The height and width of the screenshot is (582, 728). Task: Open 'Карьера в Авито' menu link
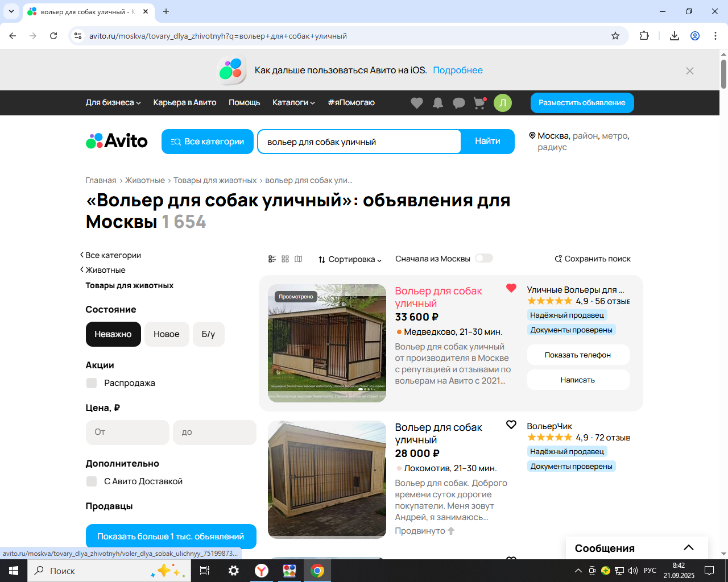coord(185,103)
